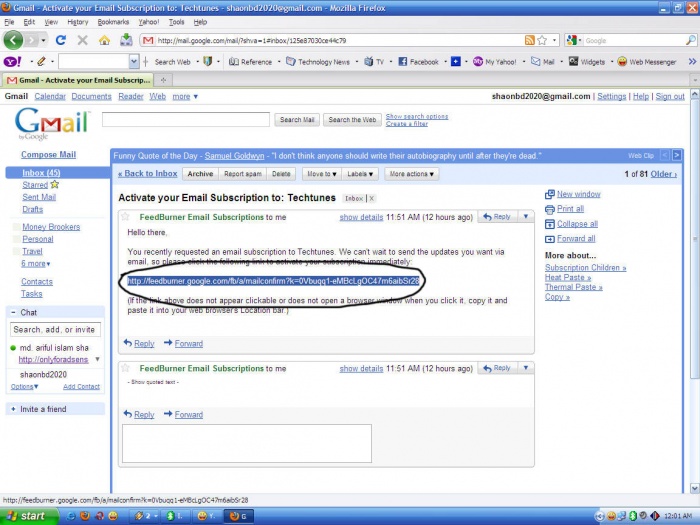700x525 pixels.
Task: Open the Labels dropdown
Action: point(360,174)
